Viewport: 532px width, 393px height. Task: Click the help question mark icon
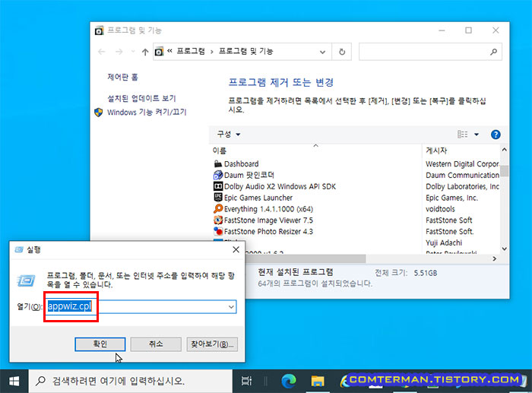coord(496,135)
